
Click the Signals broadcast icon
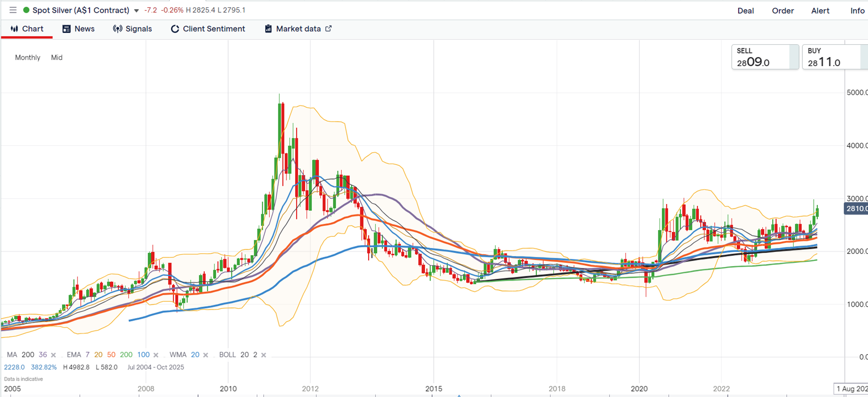tap(117, 29)
